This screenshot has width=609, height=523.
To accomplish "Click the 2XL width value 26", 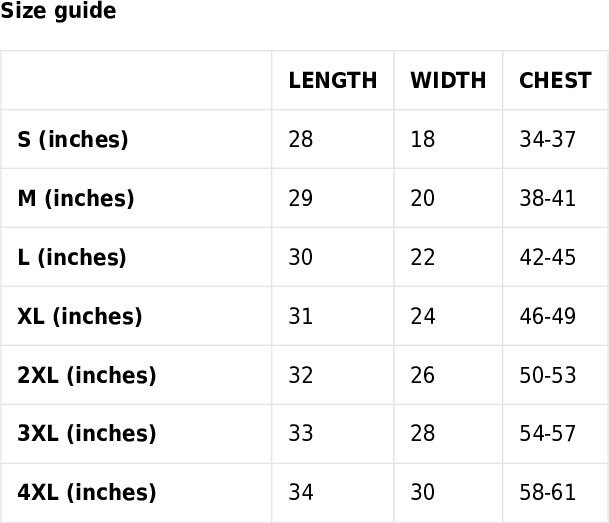I will [423, 375].
